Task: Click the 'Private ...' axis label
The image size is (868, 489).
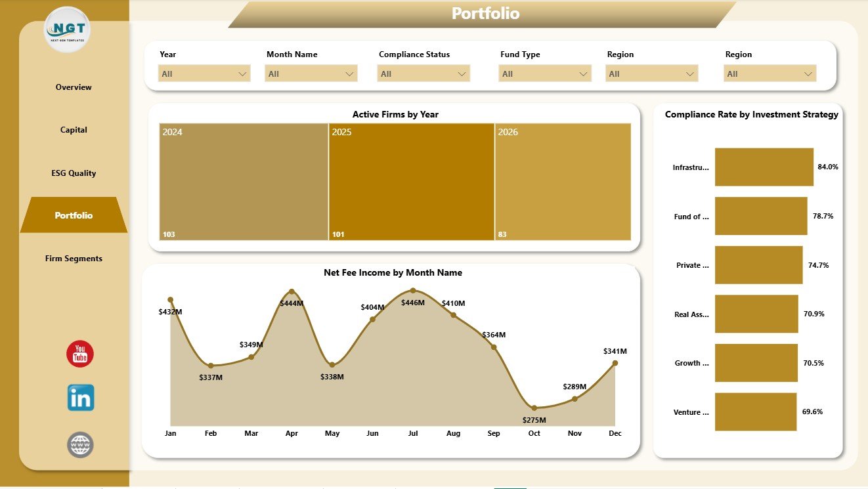Action: click(x=693, y=265)
